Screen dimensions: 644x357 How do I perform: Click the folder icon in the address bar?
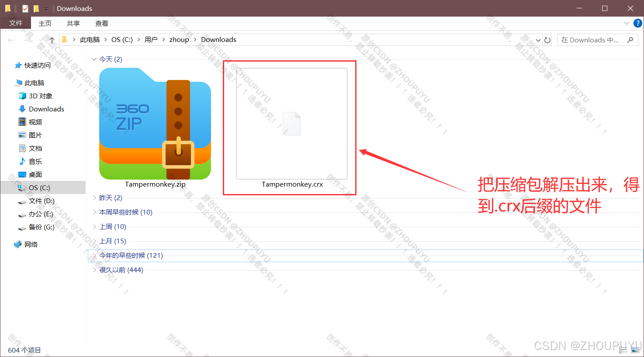pyautogui.click(x=65, y=40)
